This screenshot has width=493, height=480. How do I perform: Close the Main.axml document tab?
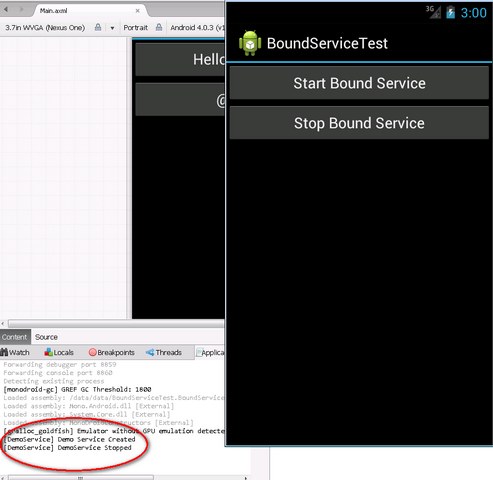138,11
